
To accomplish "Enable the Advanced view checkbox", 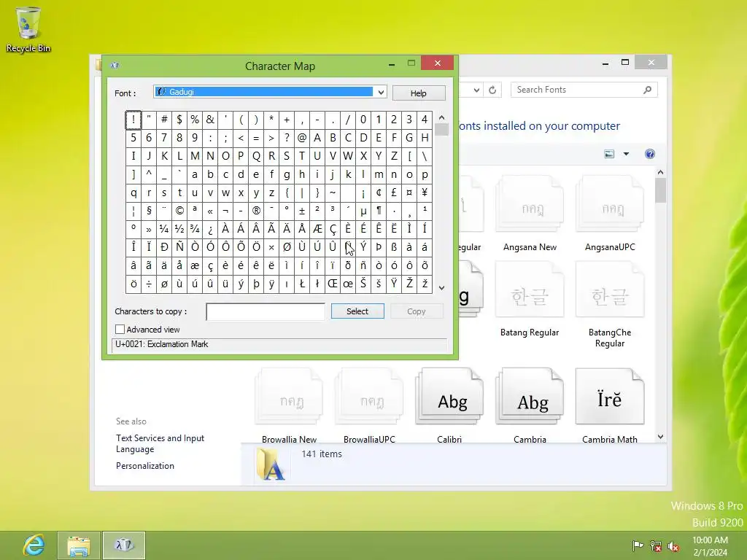I will click(120, 330).
